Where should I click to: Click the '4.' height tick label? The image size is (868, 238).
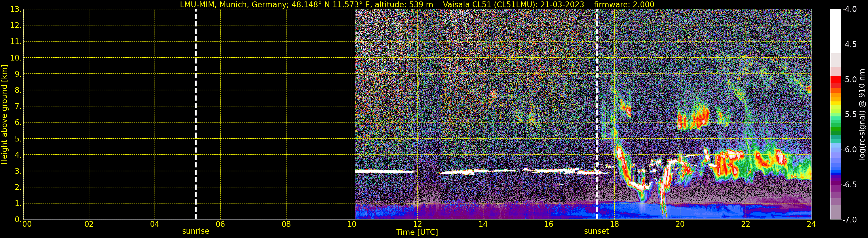[x=18, y=155]
